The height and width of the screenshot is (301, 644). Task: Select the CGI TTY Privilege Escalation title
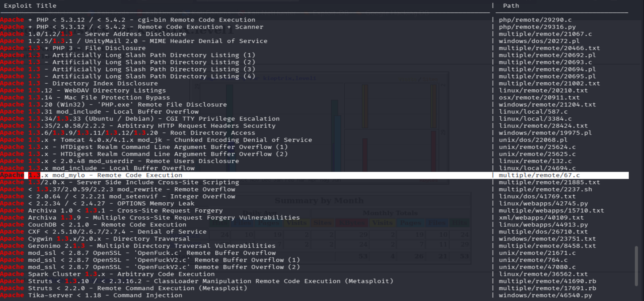click(x=140, y=119)
